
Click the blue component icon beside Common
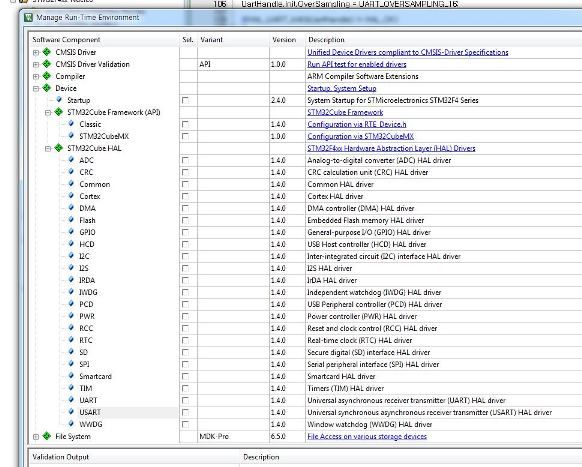tap(71, 184)
